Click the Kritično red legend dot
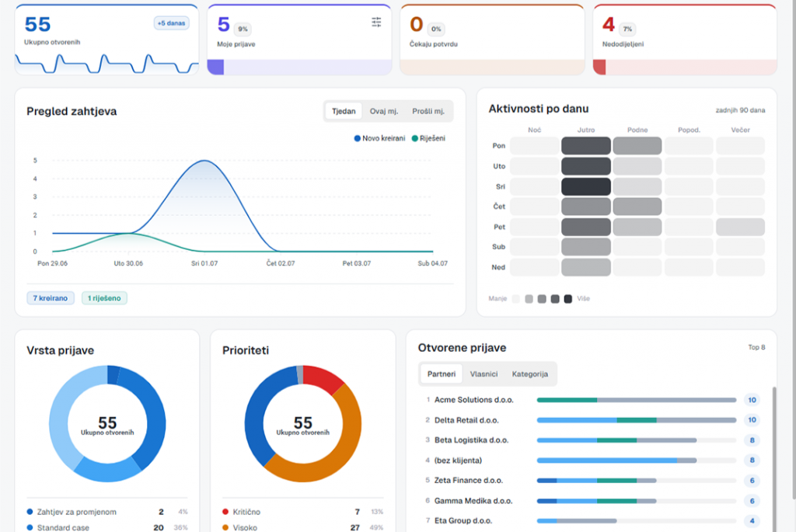796x532 pixels. point(225,513)
